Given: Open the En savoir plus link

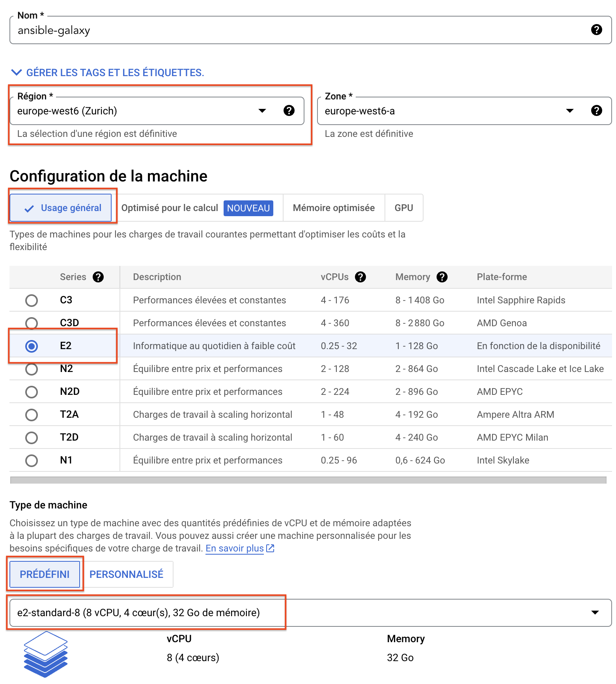Looking at the screenshot, I should [x=234, y=548].
